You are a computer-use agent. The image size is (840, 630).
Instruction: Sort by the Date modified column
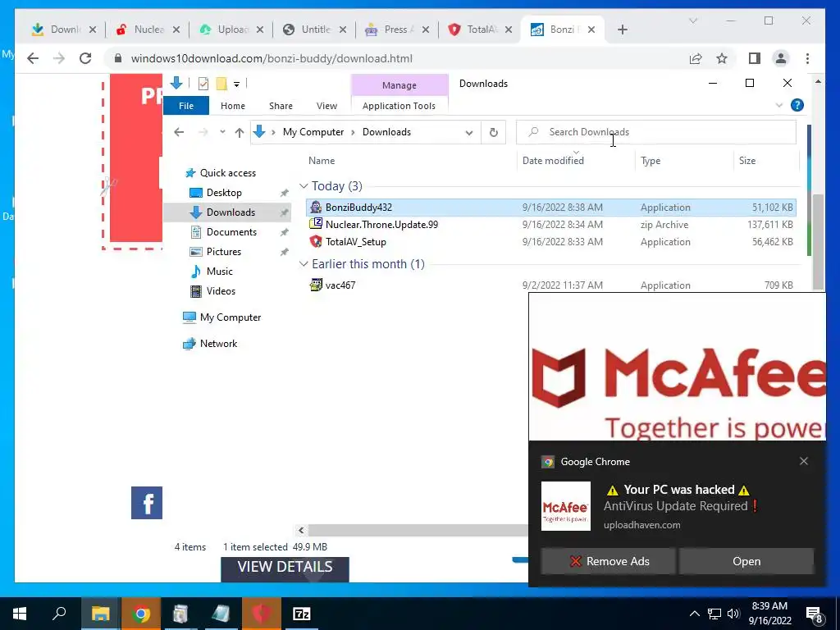click(x=576, y=160)
